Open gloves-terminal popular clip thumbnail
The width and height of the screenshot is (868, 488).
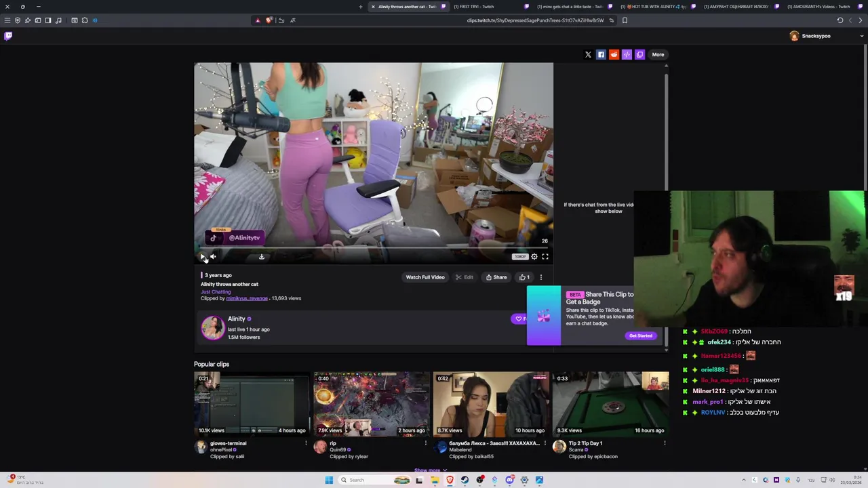252,403
